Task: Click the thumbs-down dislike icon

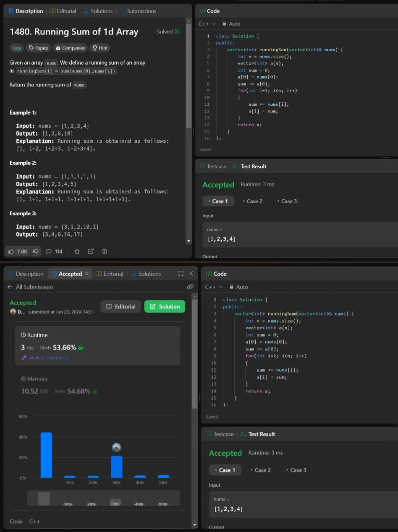Action: (x=36, y=251)
